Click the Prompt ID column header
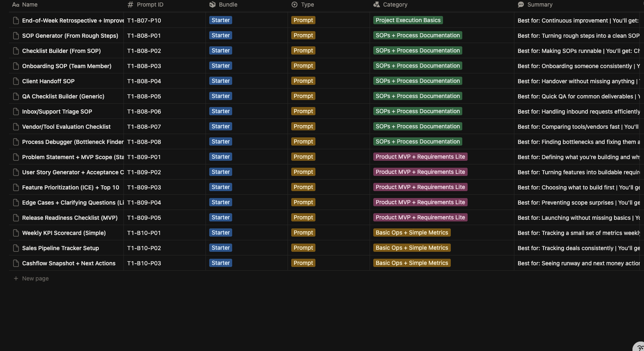This screenshot has height=351, width=644. (146, 5)
